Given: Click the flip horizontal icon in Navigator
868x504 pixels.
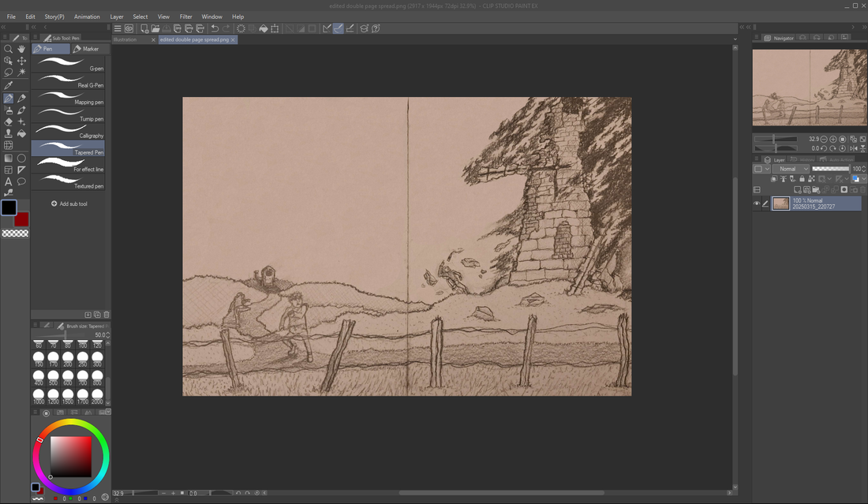Looking at the screenshot, I should (x=853, y=148).
